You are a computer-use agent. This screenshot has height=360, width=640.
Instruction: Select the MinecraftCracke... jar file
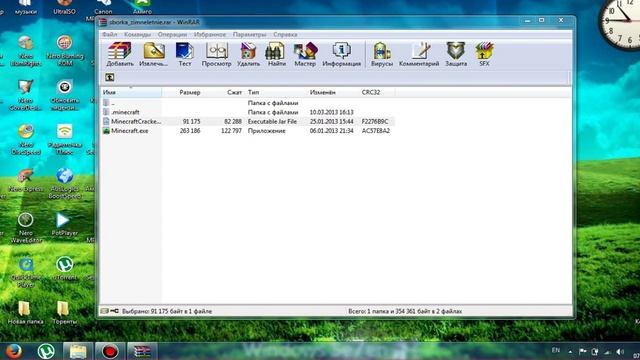coord(247,121)
